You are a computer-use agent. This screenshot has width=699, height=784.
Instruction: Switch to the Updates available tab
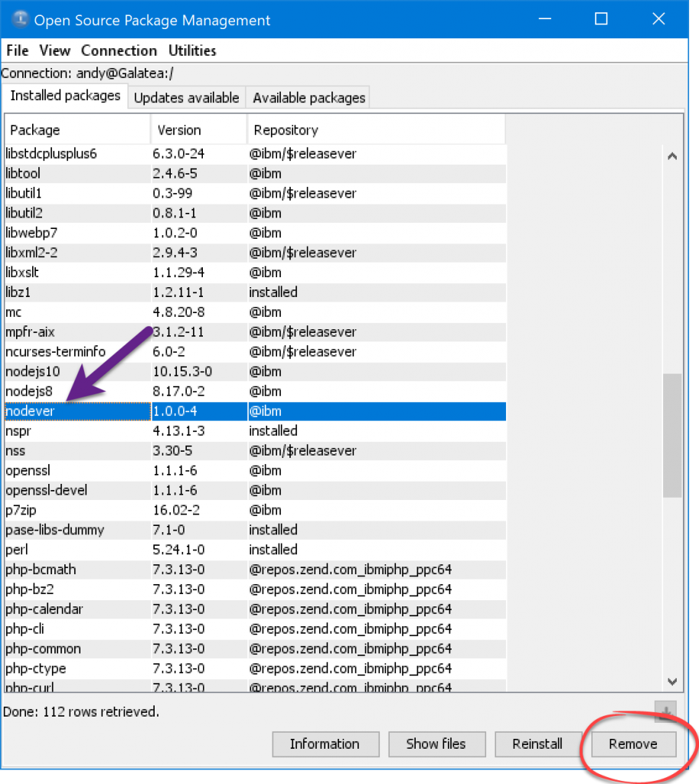pos(186,98)
